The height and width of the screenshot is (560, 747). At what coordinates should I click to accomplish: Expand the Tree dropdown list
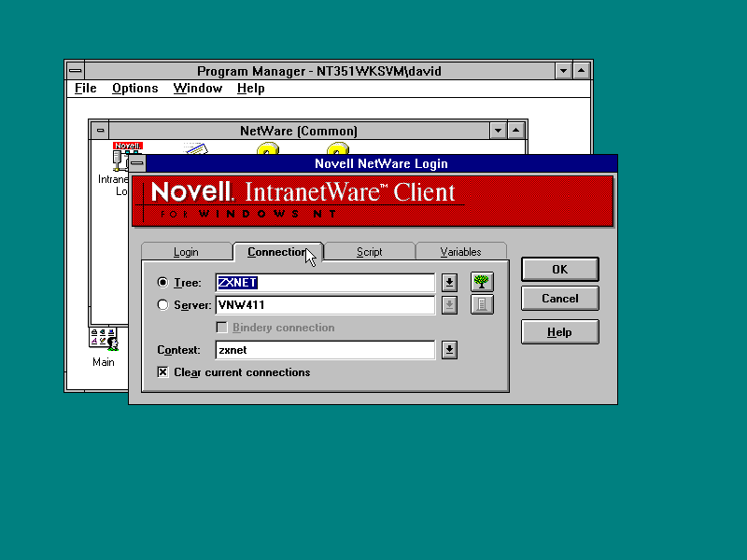pyautogui.click(x=449, y=283)
